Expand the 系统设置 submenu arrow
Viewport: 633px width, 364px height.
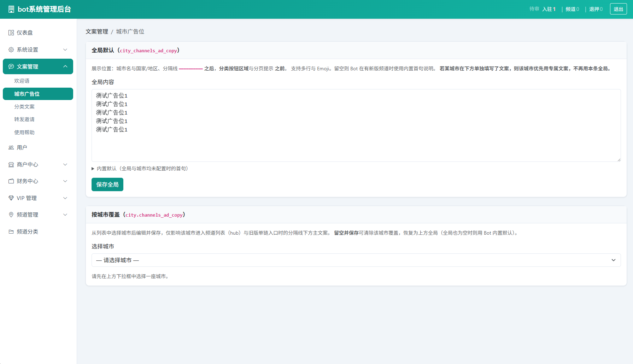click(x=65, y=50)
